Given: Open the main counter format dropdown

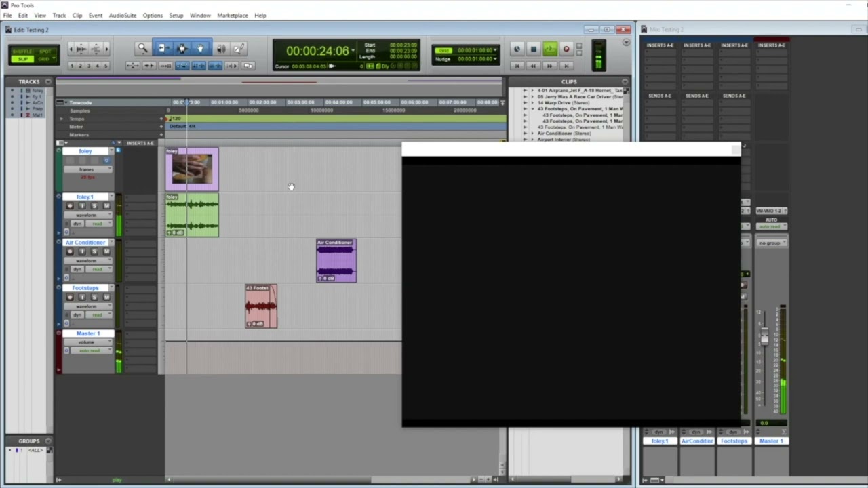Looking at the screenshot, I should [353, 51].
